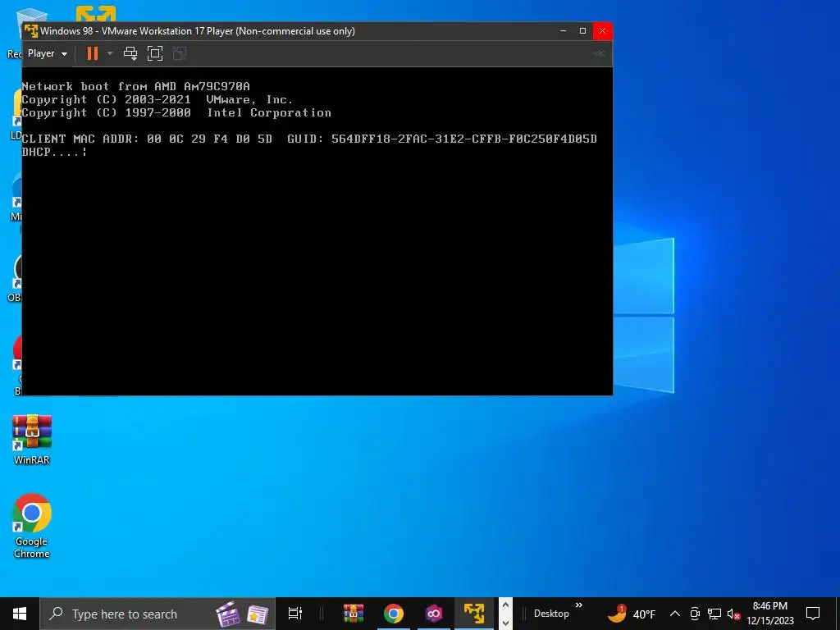840x630 pixels.
Task: Open the network status tray icon
Action: 714,614
